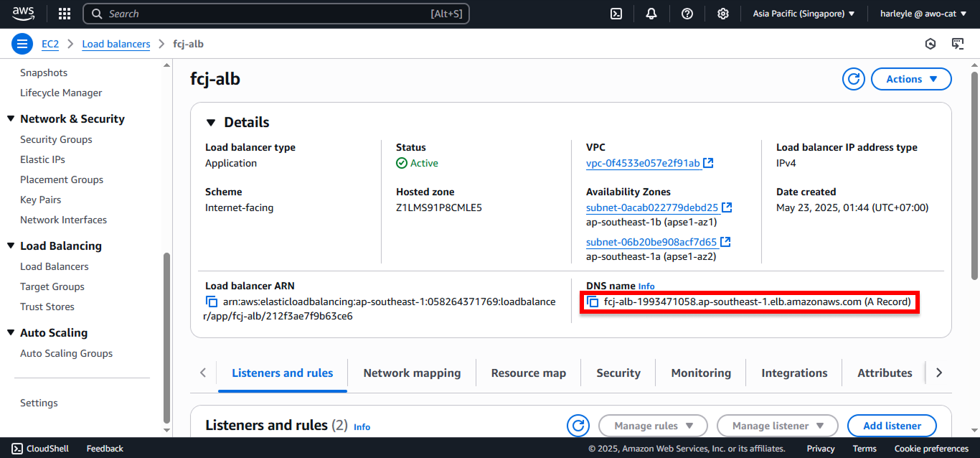Open the settings gear in top bar
The height and width of the screenshot is (458, 980).
pyautogui.click(x=723, y=14)
